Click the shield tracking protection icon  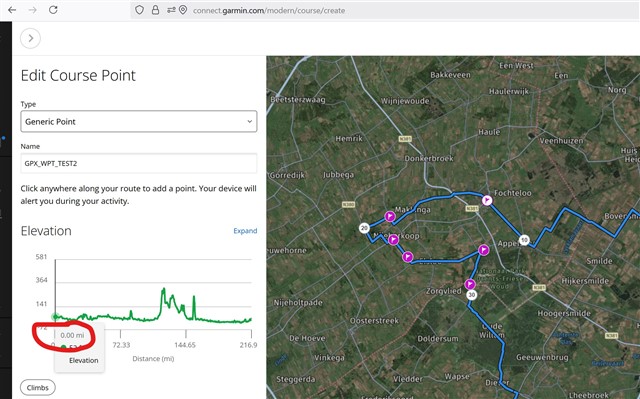click(x=139, y=10)
